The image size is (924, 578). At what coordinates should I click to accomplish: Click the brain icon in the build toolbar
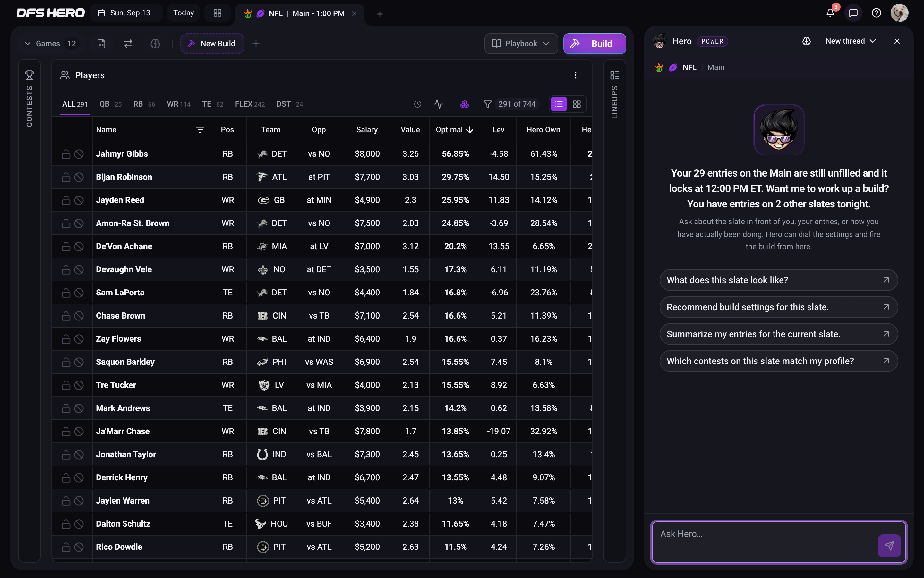click(155, 44)
